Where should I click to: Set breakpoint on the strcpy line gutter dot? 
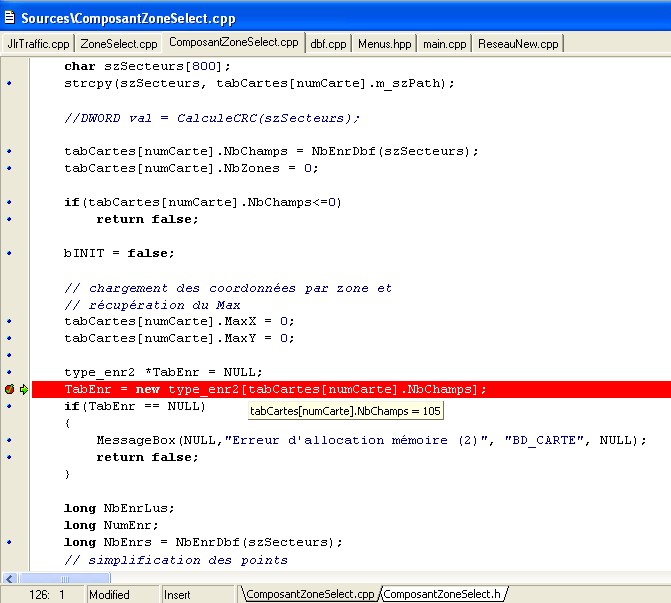pos(9,83)
